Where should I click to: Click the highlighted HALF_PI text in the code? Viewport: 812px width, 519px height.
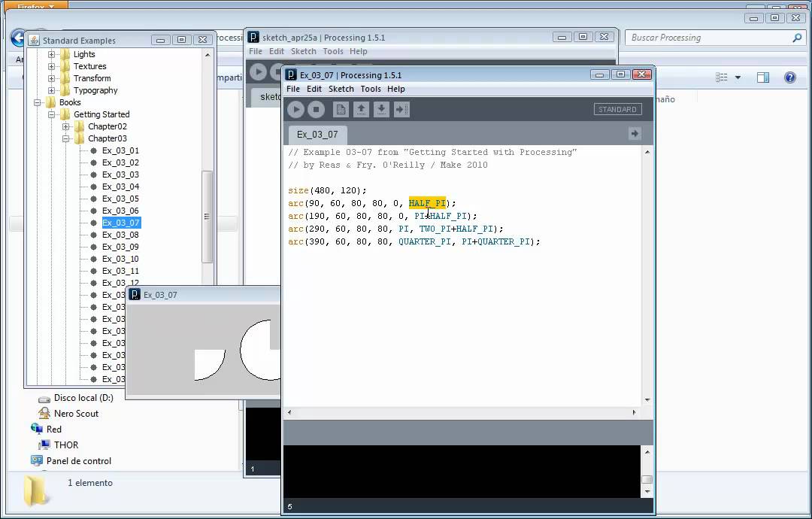point(427,203)
